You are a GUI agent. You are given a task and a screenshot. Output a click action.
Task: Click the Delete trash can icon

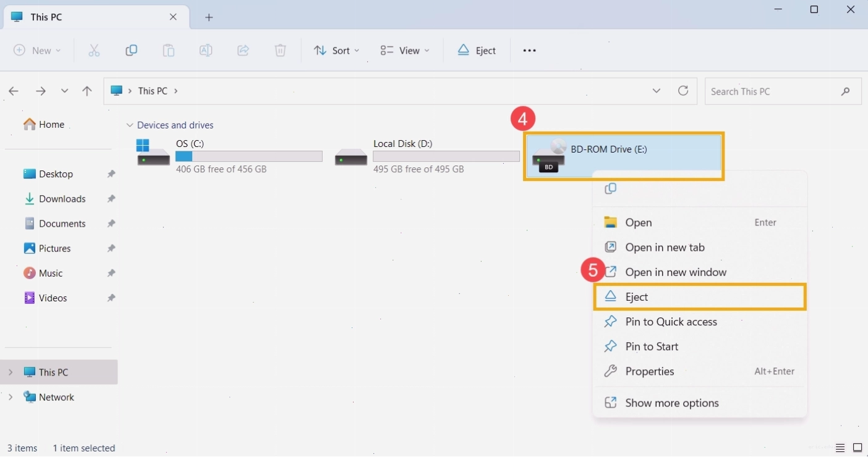[280, 51]
